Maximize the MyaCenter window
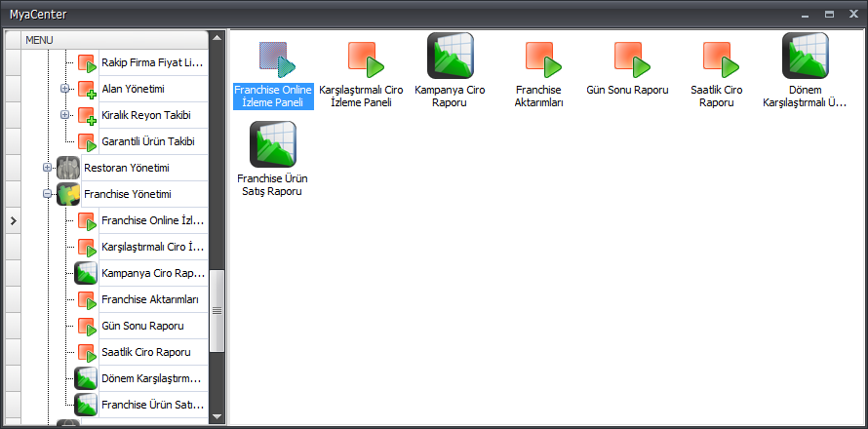The height and width of the screenshot is (429, 868). point(829,15)
